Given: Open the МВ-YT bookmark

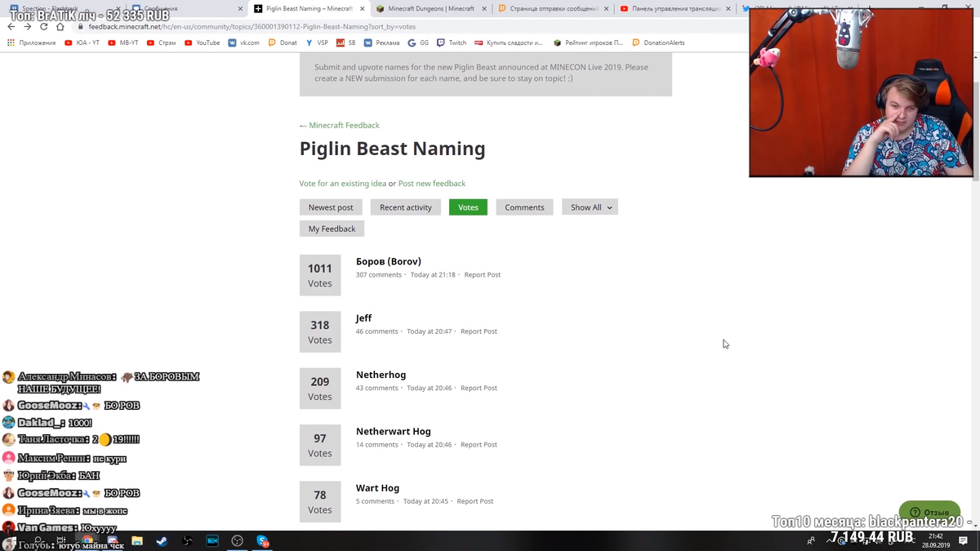Looking at the screenshot, I should click(x=123, y=42).
